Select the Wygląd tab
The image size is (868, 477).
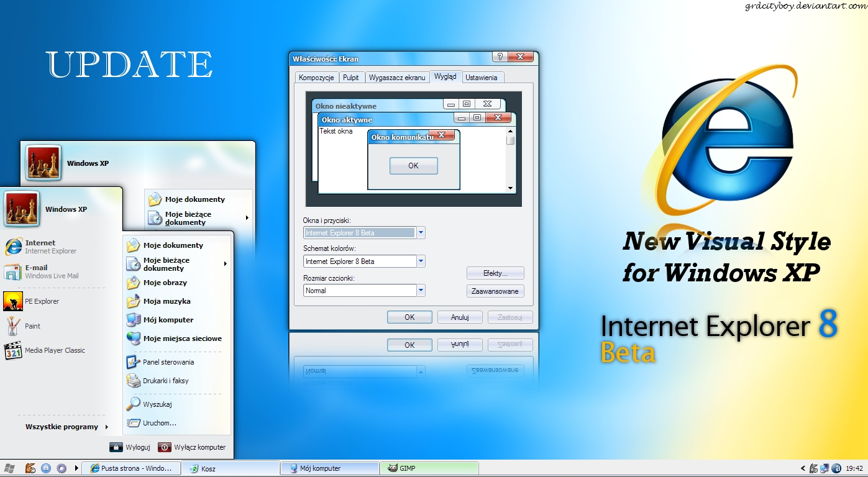445,76
